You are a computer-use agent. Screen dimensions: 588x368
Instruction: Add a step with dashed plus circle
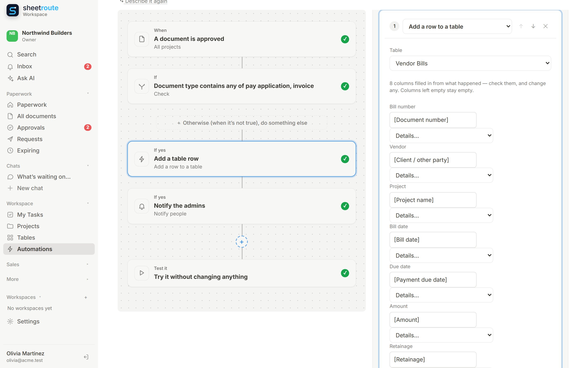[242, 242]
